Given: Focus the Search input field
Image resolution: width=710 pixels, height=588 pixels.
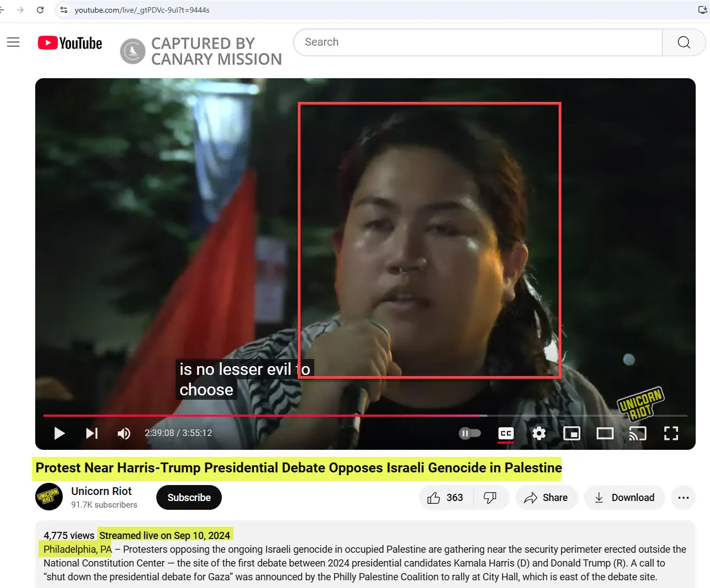Looking at the screenshot, I should (x=478, y=42).
